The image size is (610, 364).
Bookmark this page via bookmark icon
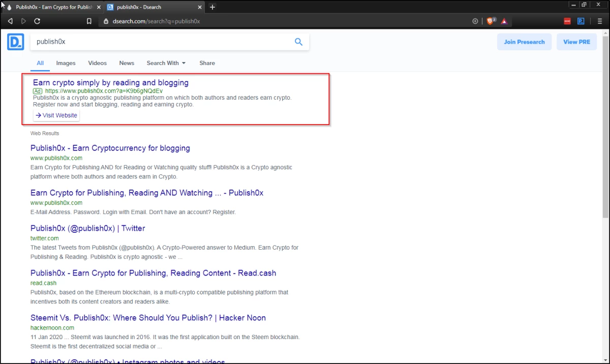[x=89, y=21]
